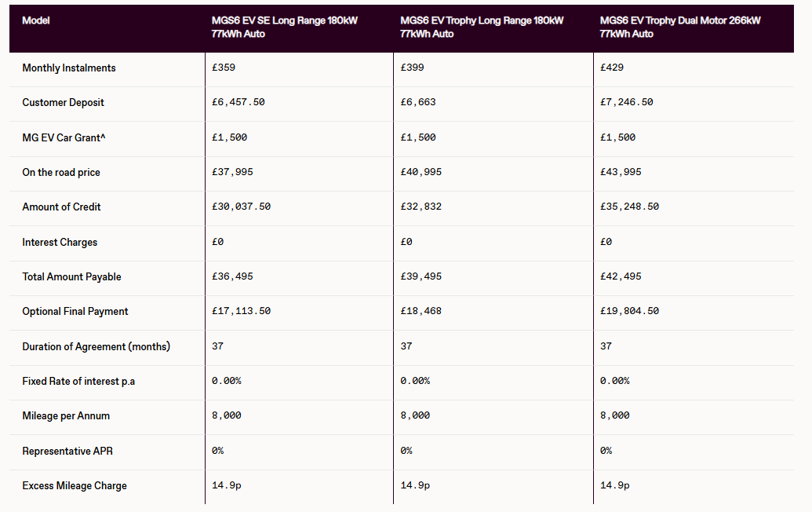Click the £359 monthly instalment value
The height and width of the screenshot is (512, 812).
[x=224, y=68]
